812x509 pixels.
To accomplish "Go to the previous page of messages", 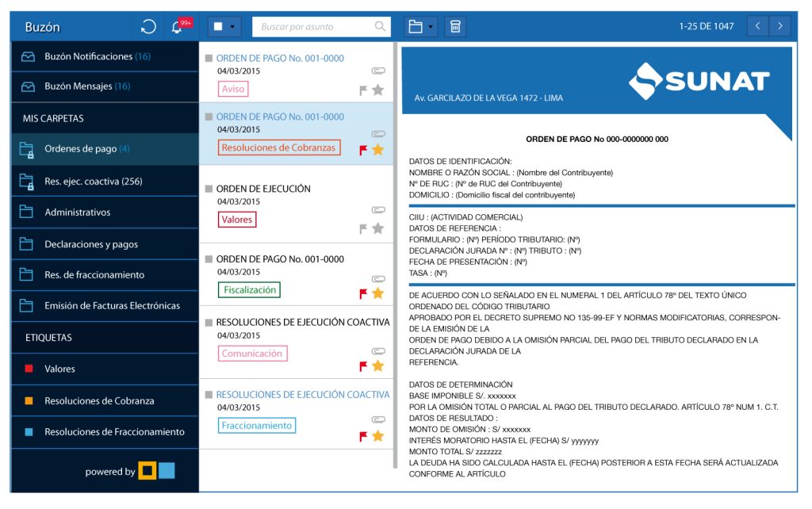I will click(x=757, y=26).
